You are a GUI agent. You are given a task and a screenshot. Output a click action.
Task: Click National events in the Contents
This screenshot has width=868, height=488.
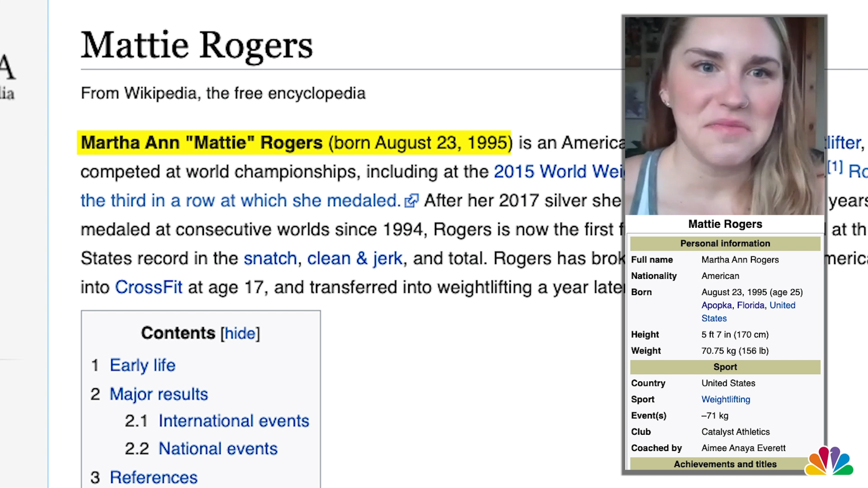[x=218, y=449]
